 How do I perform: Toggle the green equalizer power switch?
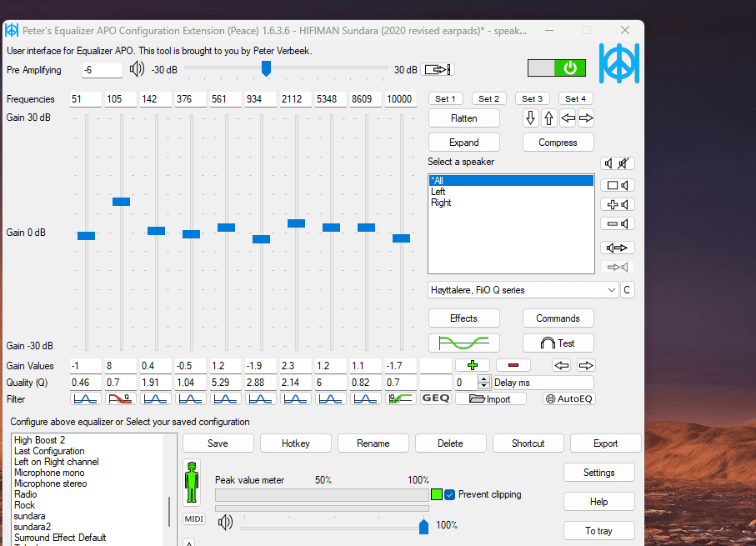pyautogui.click(x=557, y=68)
